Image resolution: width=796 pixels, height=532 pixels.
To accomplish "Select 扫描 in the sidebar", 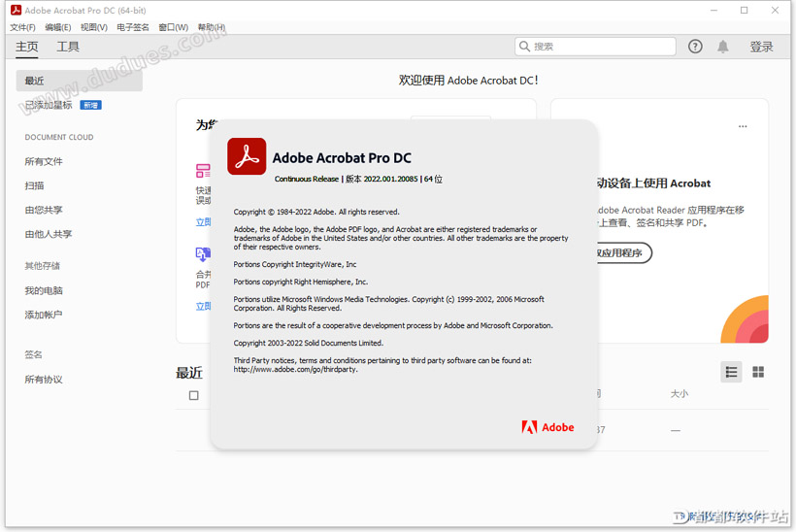I will (x=34, y=185).
